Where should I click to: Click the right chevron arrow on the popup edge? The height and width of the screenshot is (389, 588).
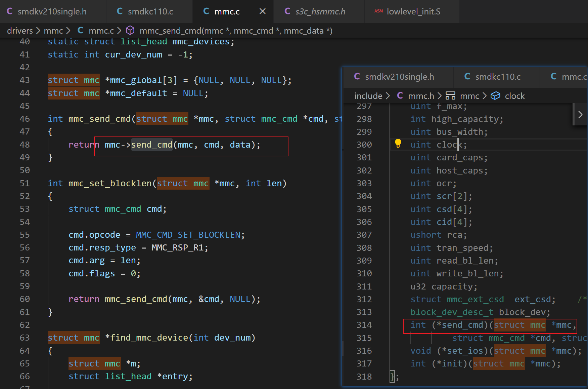point(580,115)
